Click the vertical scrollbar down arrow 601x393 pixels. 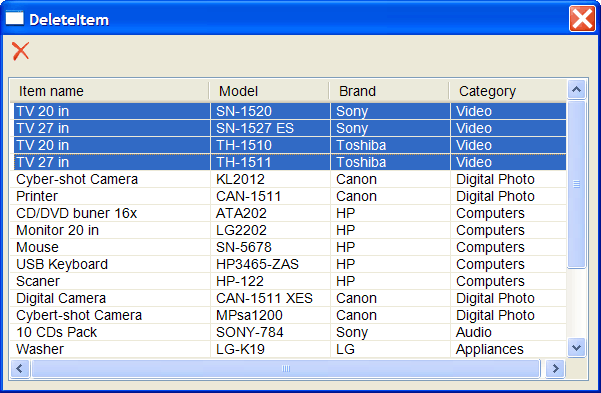[576, 348]
